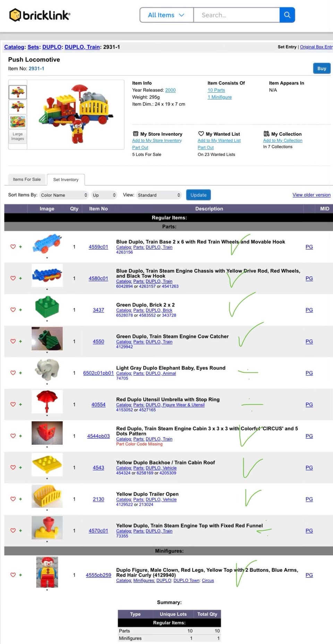Viewport: 333px width, 644px height.
Task: Open the 1 Minifigure link
Action: tap(220, 97)
